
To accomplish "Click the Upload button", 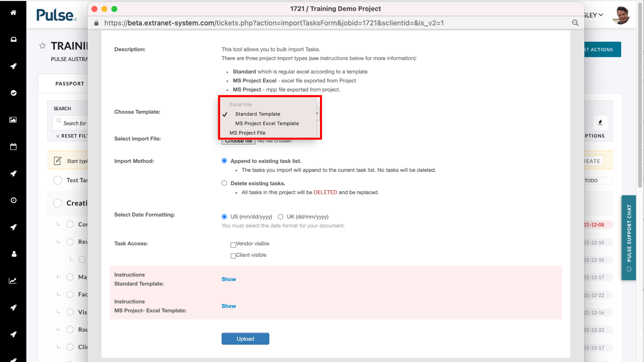I will pyautogui.click(x=245, y=339).
